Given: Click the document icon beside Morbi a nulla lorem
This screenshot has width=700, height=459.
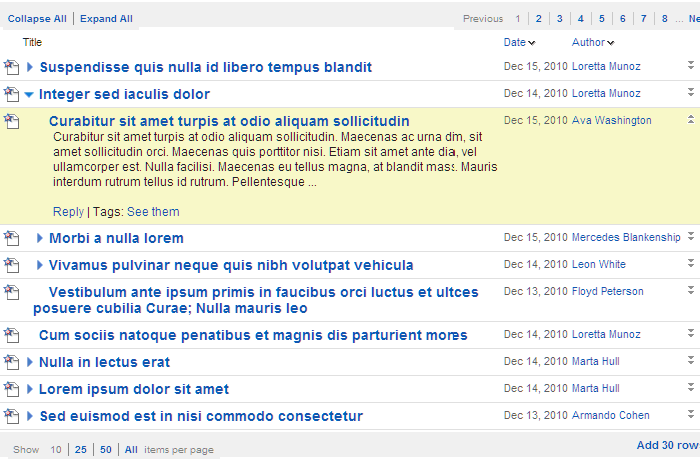Looking at the screenshot, I should click(11, 238).
